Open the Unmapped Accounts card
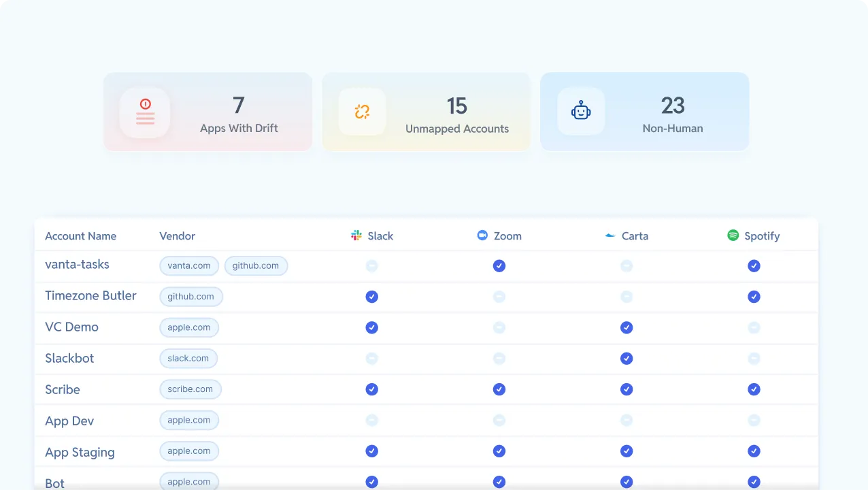Image resolution: width=868 pixels, height=490 pixels. [x=427, y=112]
